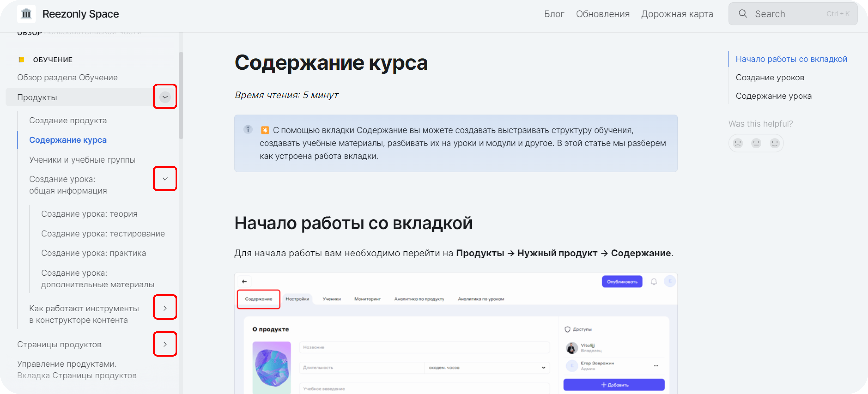This screenshot has width=868, height=394.
Task: Click the sidebar vertical scrollbar
Action: 181,95
